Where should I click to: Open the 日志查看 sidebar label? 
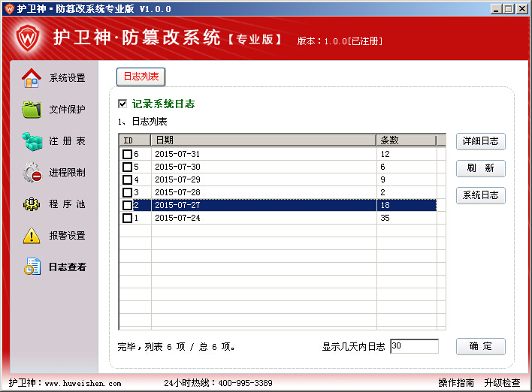pyautogui.click(x=67, y=267)
